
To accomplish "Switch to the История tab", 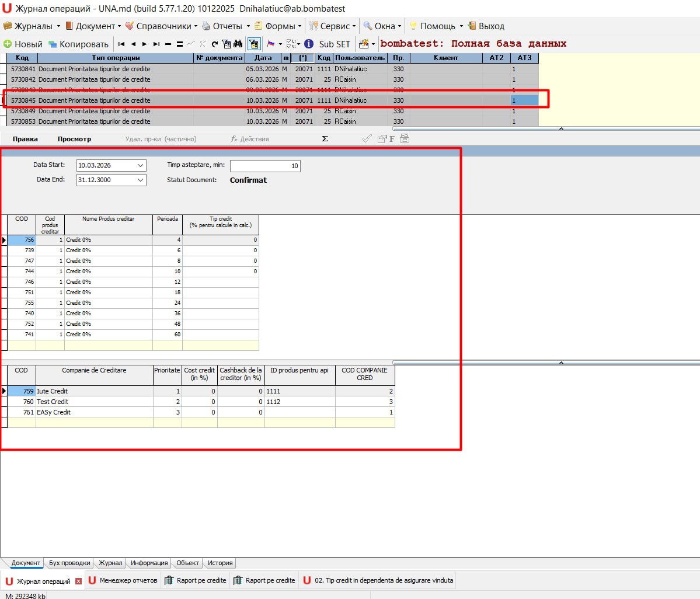I will 220,563.
